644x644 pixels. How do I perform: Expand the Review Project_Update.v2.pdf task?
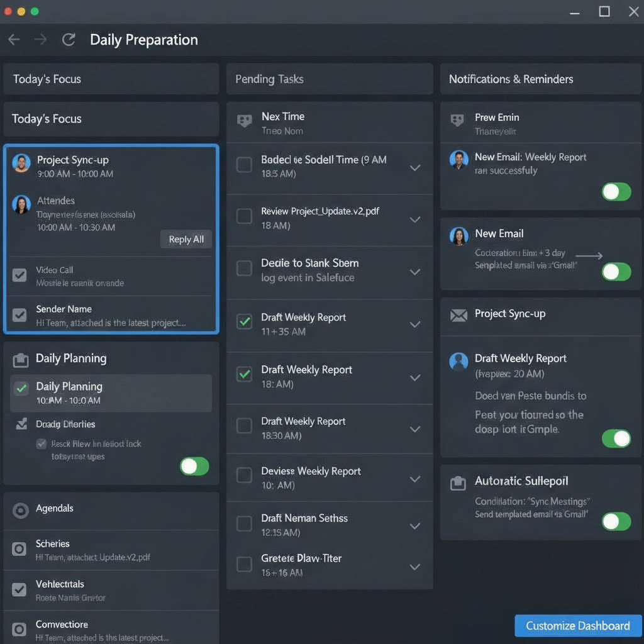click(x=414, y=219)
